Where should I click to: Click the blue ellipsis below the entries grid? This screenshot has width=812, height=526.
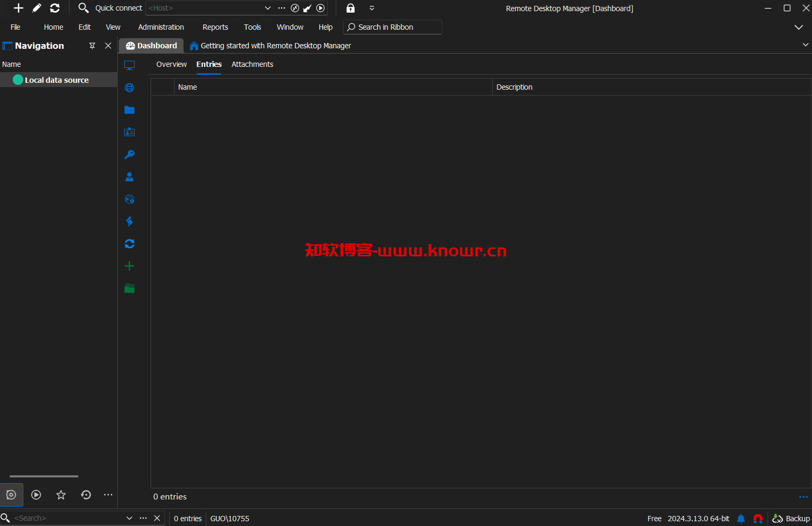click(x=804, y=497)
